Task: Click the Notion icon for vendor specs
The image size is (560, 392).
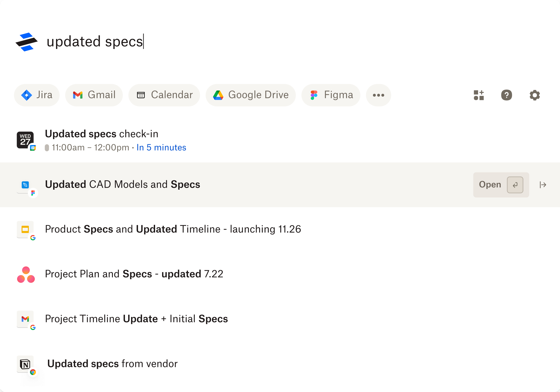Action: point(25,364)
